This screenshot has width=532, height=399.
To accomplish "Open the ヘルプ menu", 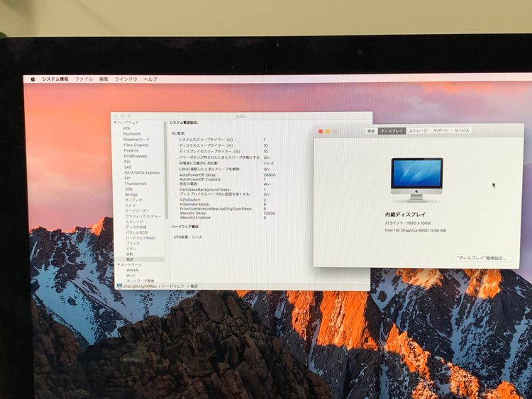I will click(150, 79).
